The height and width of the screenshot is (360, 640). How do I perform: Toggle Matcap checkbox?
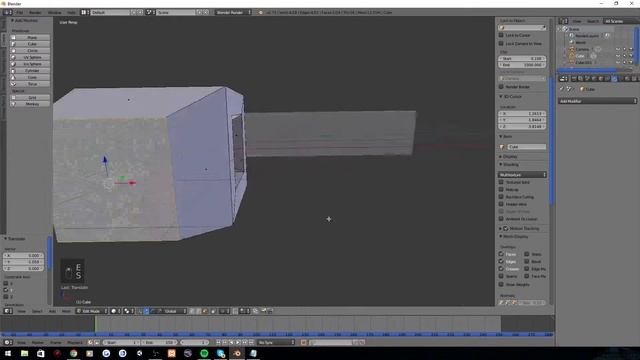click(x=501, y=189)
